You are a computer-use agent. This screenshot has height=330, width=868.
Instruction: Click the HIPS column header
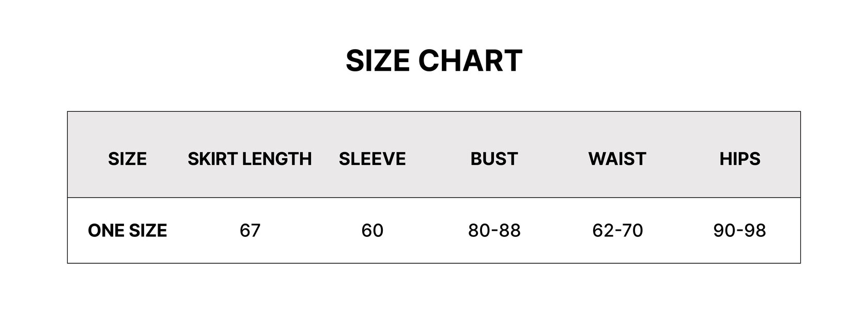click(740, 159)
